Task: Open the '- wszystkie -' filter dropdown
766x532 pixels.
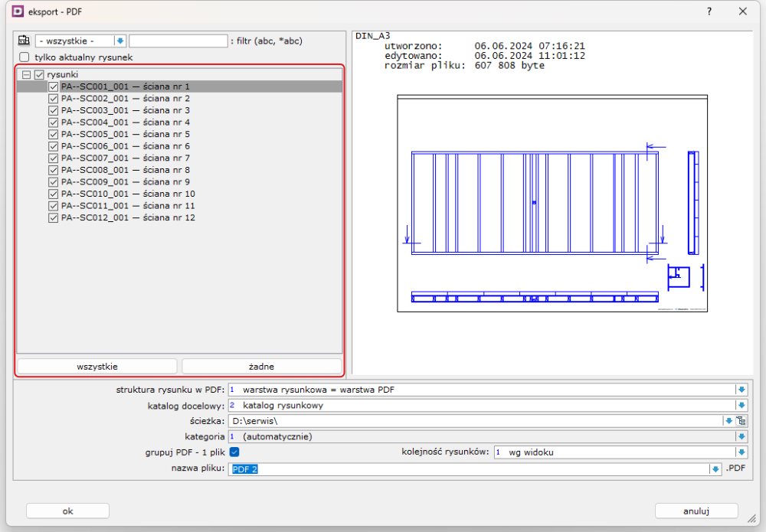Action: (119, 41)
